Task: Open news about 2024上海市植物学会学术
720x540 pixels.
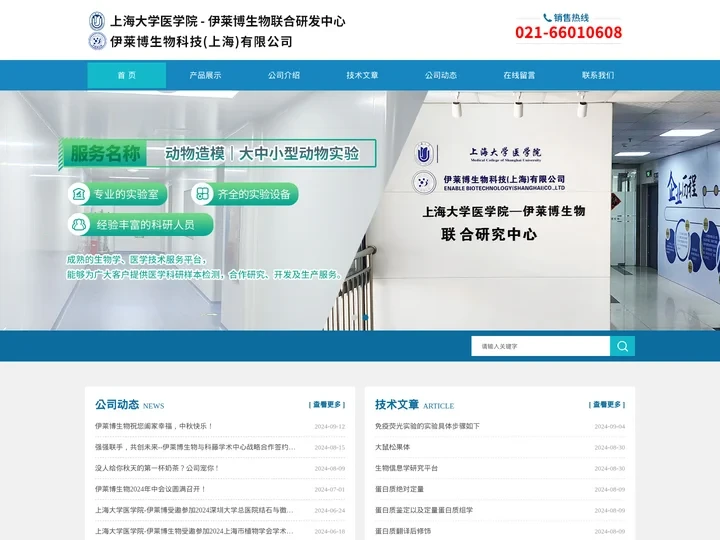Action: tap(194, 531)
